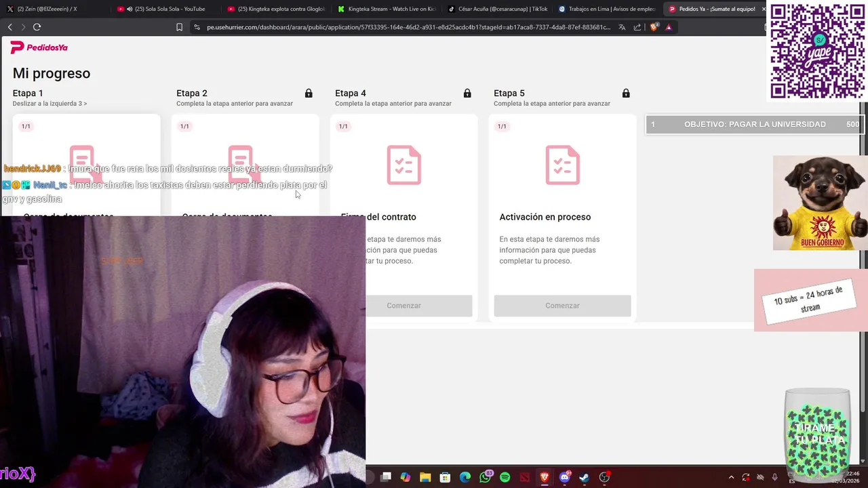The image size is (868, 488).
Task: Click 'Deslizar a la izquierda 3 >' text
Action: click(50, 104)
